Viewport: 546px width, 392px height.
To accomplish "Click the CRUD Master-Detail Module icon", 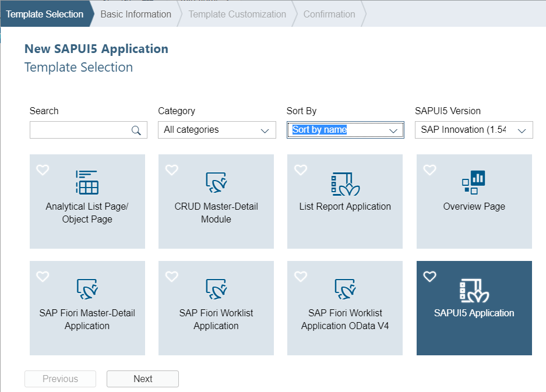I will pyautogui.click(x=216, y=182).
